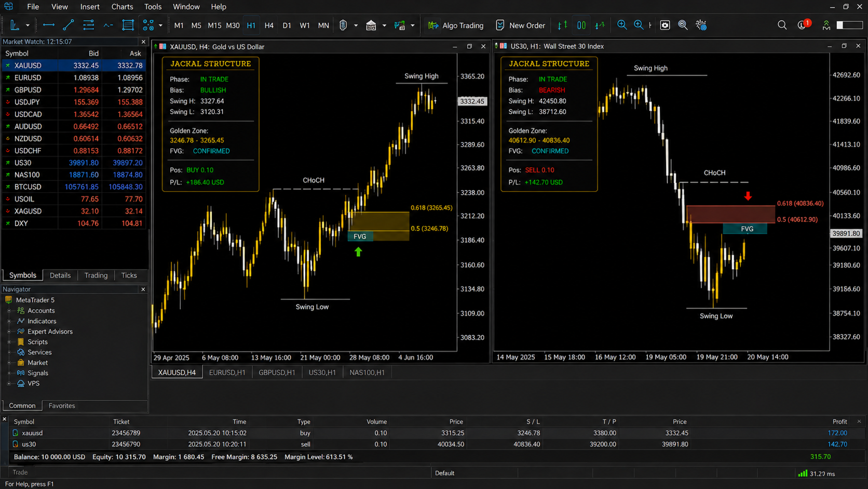Switch to the EURUSD,H1 chart tab
The image size is (868, 489).
(x=227, y=373)
